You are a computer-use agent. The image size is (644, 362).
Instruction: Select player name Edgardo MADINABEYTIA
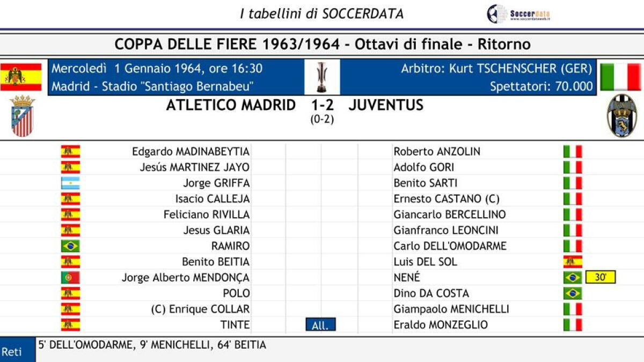click(191, 152)
